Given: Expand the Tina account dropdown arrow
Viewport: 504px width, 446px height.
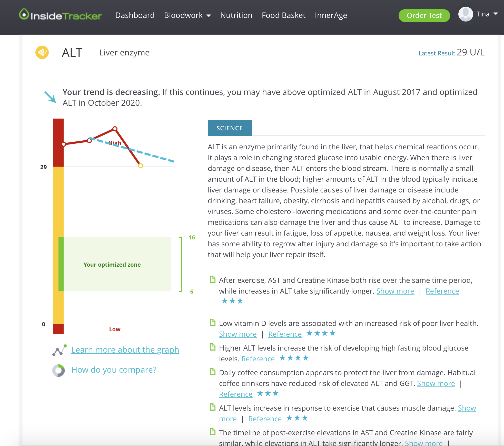Looking at the screenshot, I should 496,14.
